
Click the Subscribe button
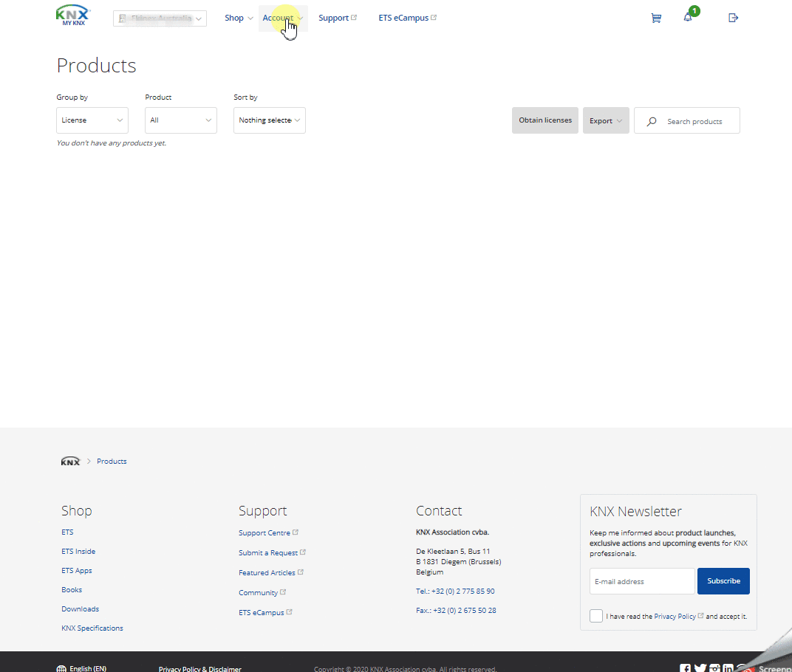tap(723, 581)
